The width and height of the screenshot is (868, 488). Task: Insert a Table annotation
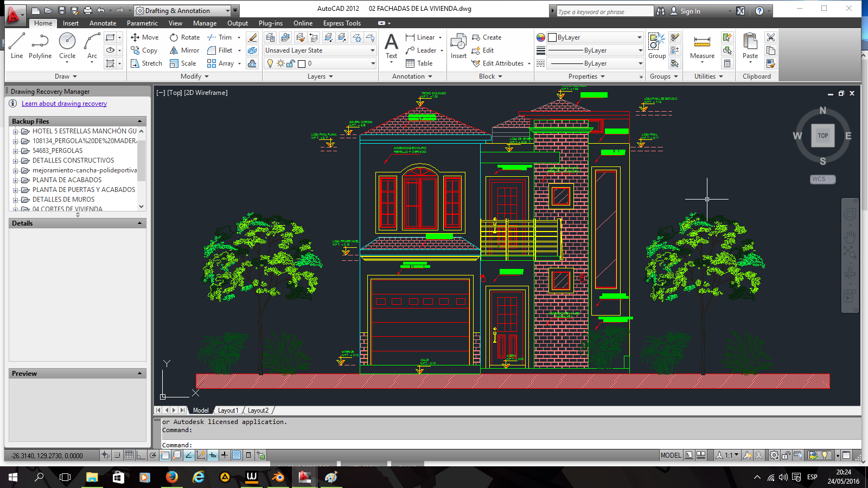coord(411,63)
